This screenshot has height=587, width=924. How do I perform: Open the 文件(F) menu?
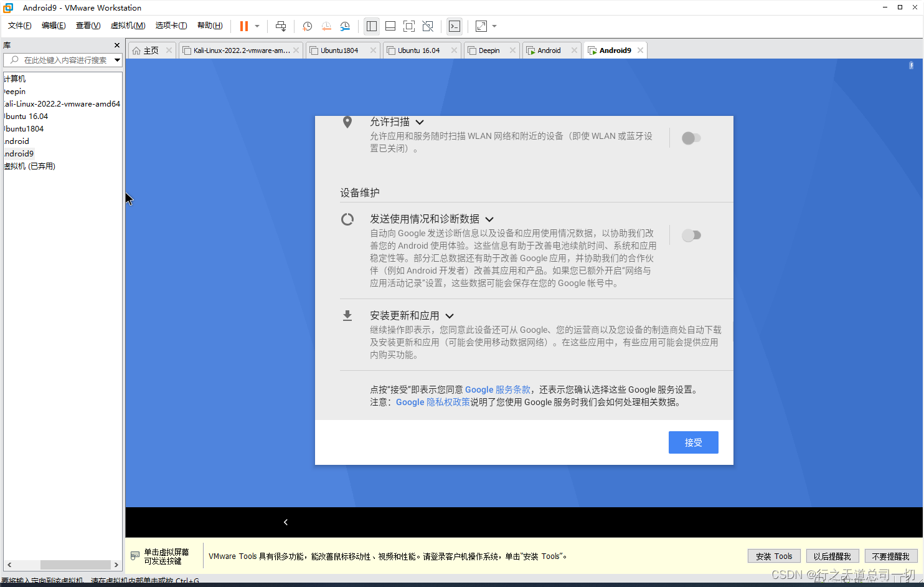coord(20,26)
